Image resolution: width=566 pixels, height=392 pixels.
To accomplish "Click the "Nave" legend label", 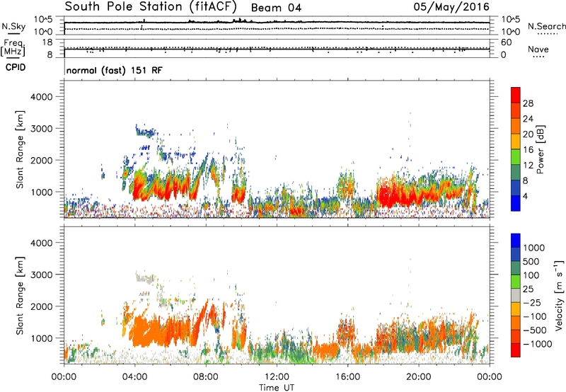I will (538, 49).
